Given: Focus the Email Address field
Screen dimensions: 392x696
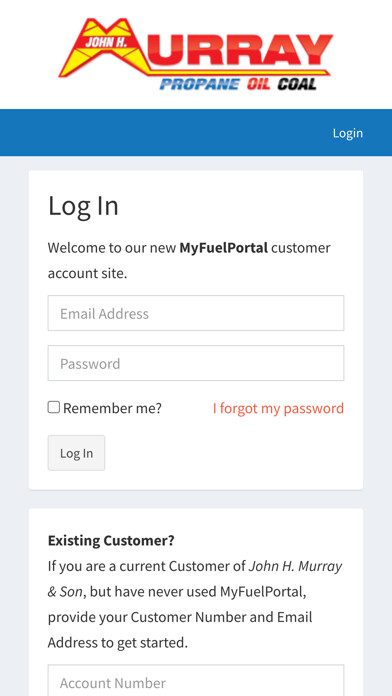Looking at the screenshot, I should [x=196, y=313].
